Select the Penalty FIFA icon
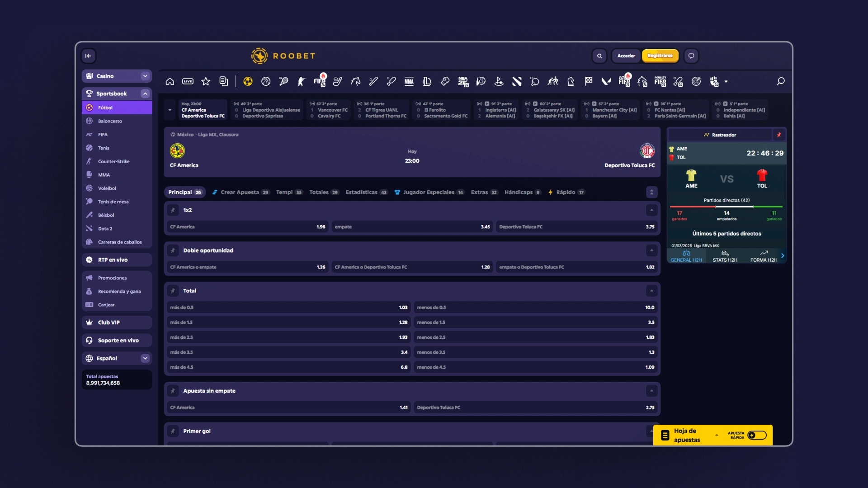 click(x=660, y=81)
